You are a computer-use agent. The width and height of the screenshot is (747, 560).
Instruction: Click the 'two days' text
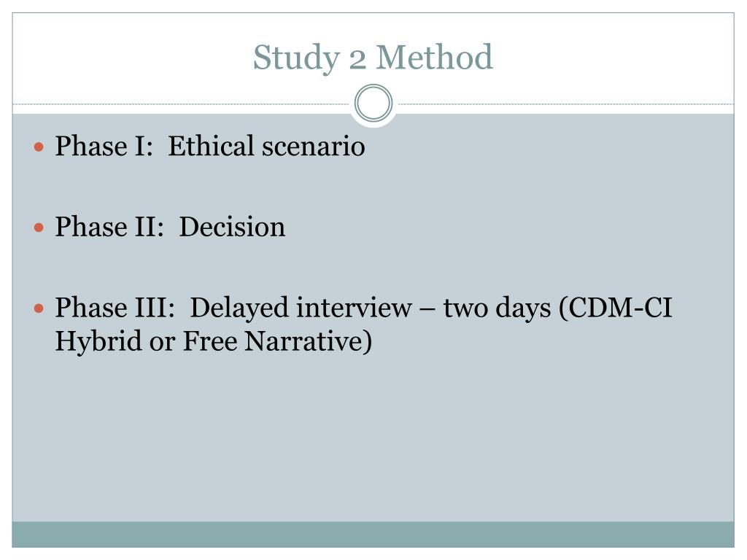pyautogui.click(x=498, y=308)
